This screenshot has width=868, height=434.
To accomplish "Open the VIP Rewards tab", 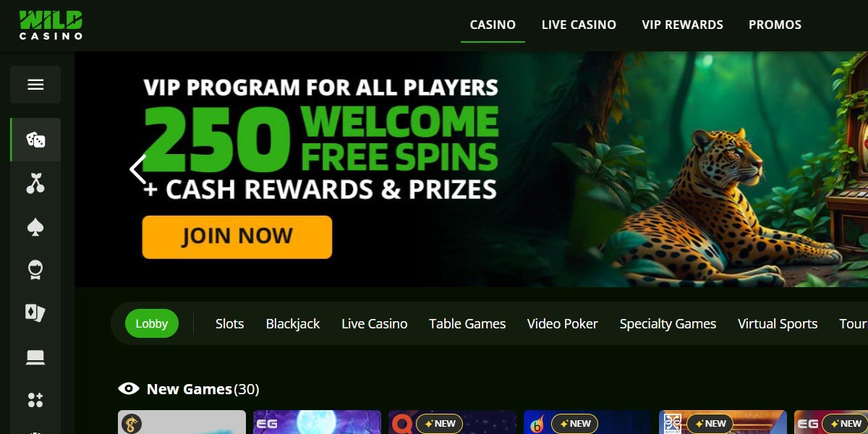I will 682,25.
